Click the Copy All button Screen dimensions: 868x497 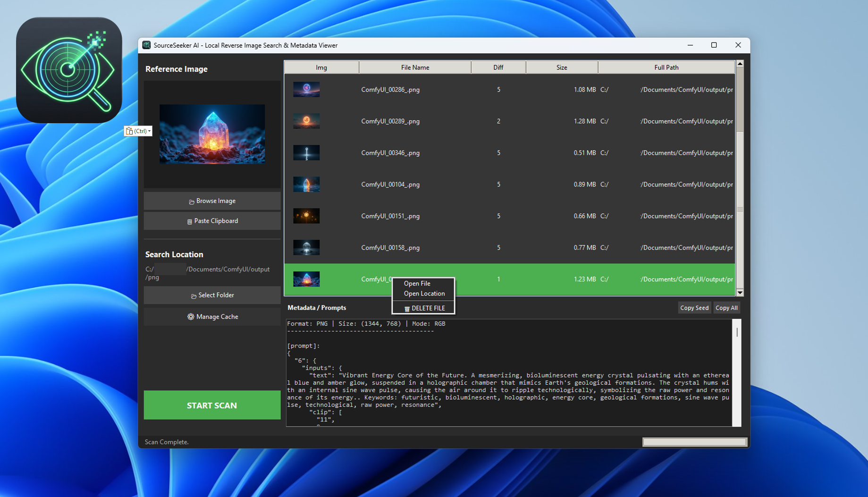[x=726, y=307]
